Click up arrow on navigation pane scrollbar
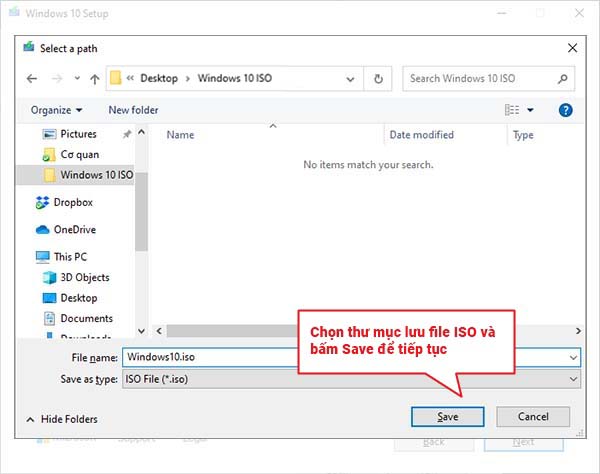The image size is (600, 474). [x=141, y=132]
